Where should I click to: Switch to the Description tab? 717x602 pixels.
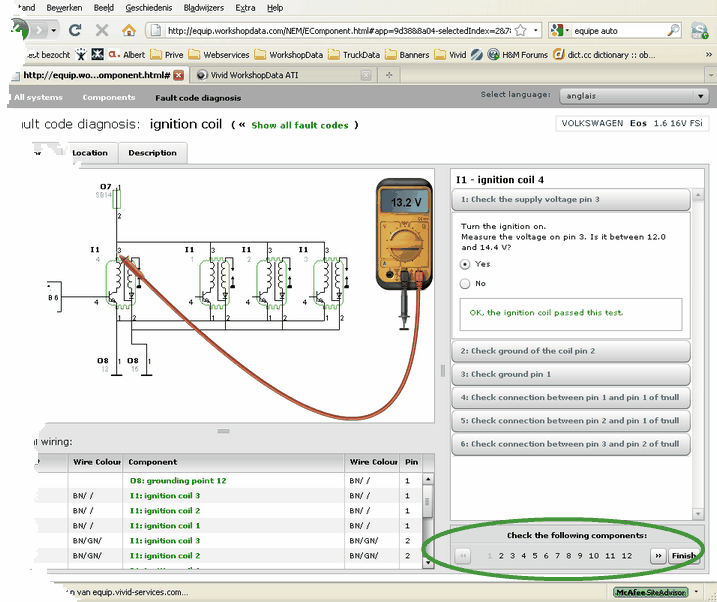point(152,153)
